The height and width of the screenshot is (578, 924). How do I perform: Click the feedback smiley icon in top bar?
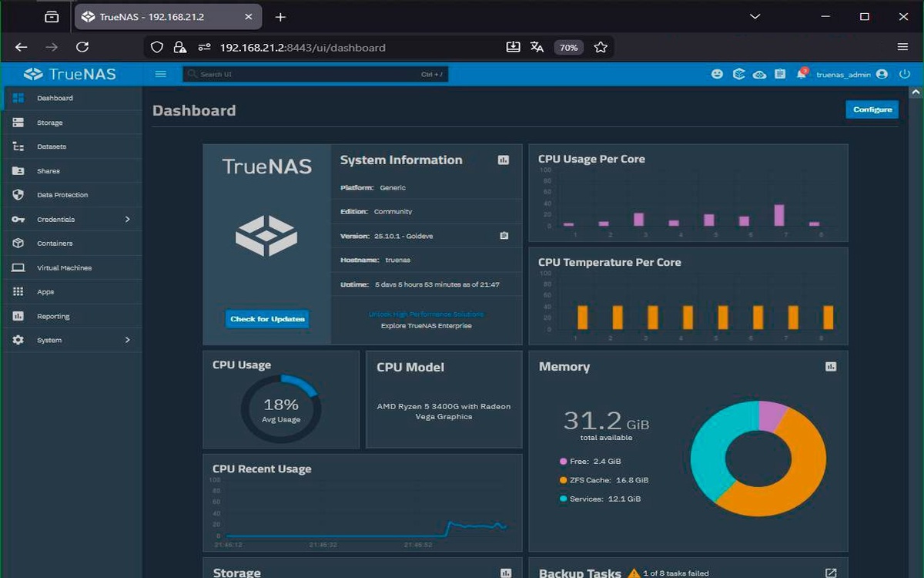click(717, 74)
